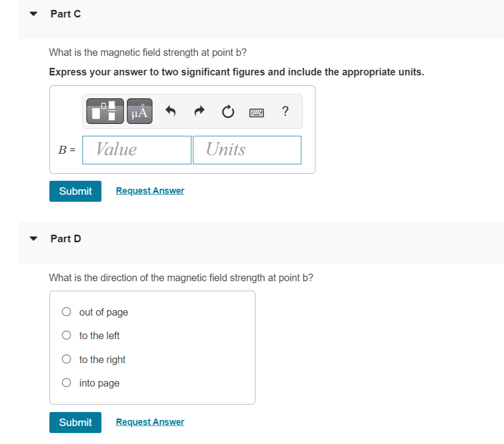Click the undo arrow icon

click(x=170, y=111)
